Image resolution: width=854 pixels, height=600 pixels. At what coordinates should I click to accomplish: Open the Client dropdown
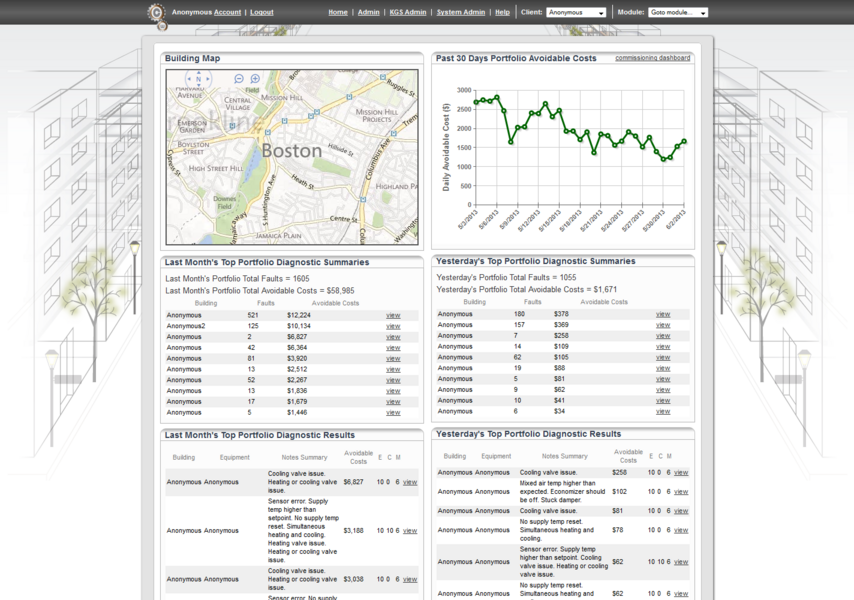tap(576, 13)
